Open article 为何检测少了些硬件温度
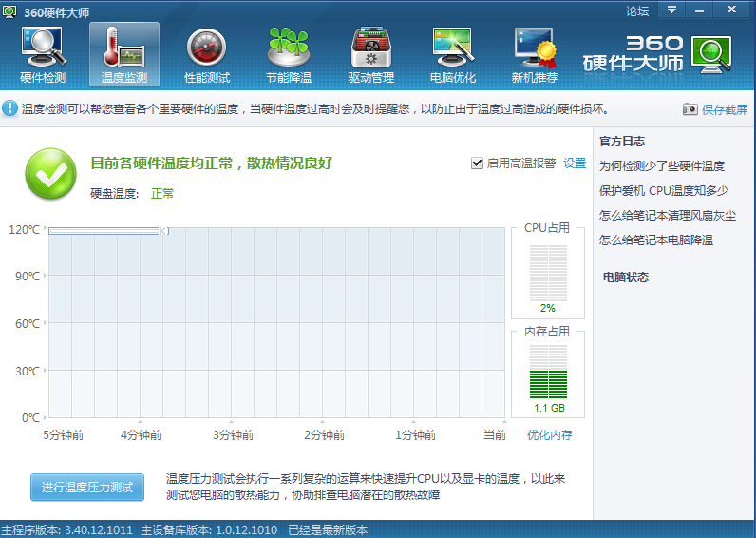Image resolution: width=756 pixels, height=538 pixels. (661, 166)
